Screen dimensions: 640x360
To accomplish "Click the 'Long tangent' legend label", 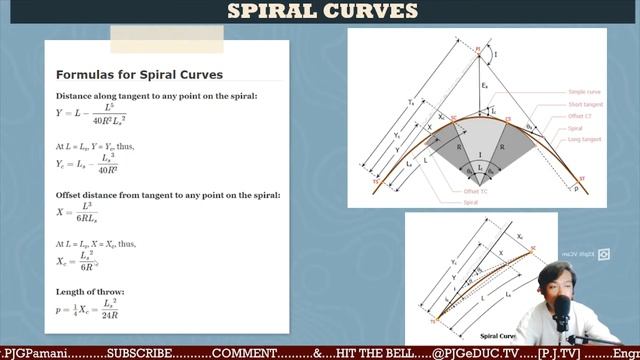I will (584, 140).
